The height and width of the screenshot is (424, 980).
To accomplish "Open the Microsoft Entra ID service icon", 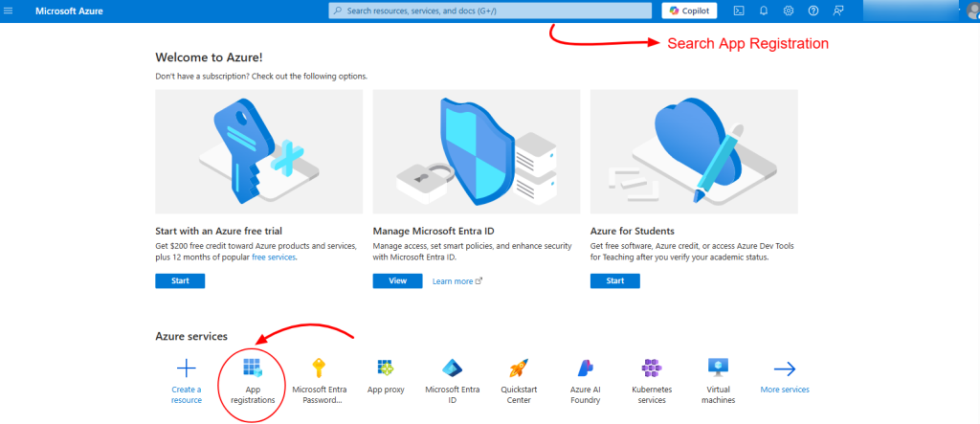I will pos(452,368).
